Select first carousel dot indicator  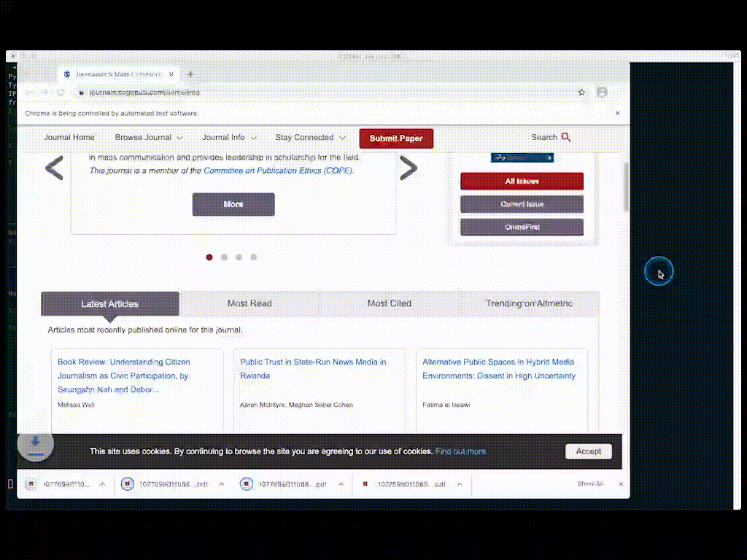209,257
